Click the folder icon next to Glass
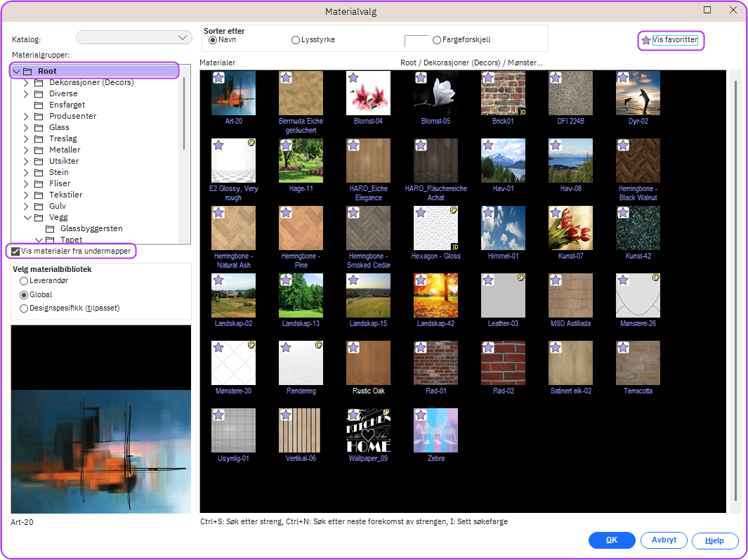Viewport: 748px width, 560px height. (39, 127)
